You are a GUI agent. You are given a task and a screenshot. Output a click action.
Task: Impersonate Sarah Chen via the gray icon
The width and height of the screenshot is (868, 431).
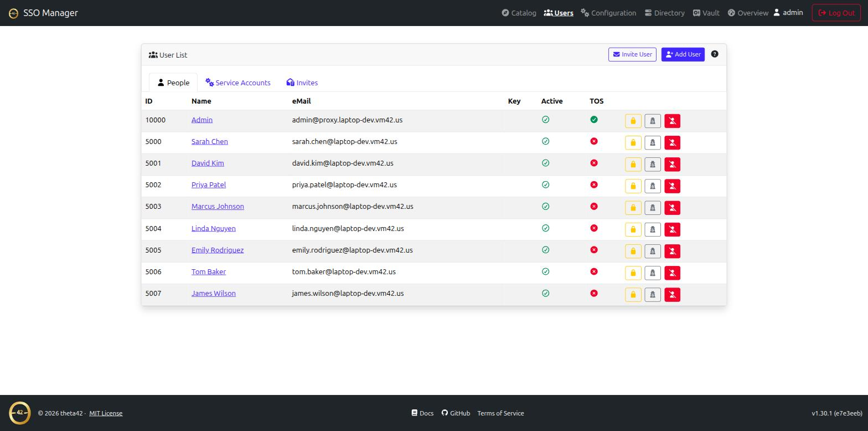tap(653, 142)
